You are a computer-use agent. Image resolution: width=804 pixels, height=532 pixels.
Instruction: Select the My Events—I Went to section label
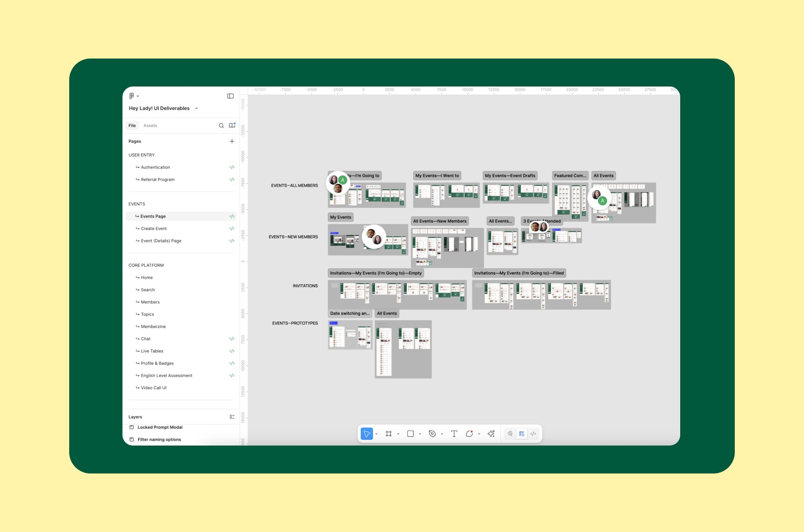point(437,176)
